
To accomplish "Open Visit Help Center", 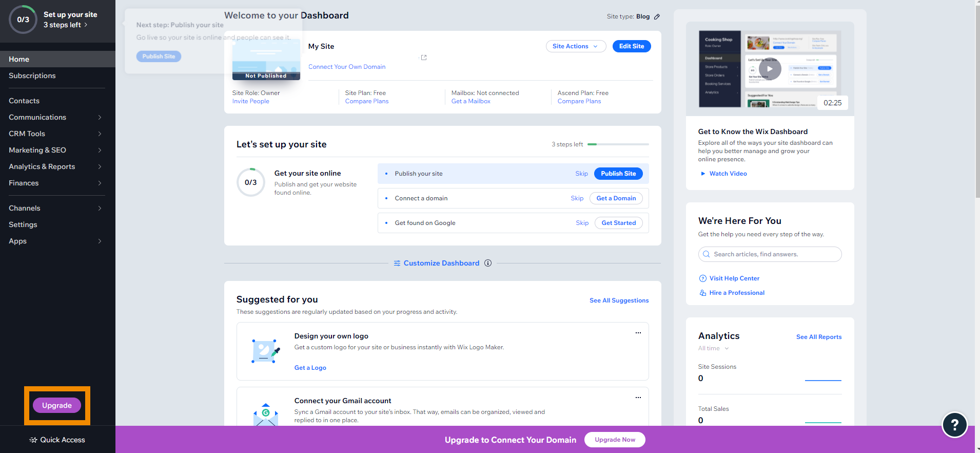I will [x=734, y=278].
